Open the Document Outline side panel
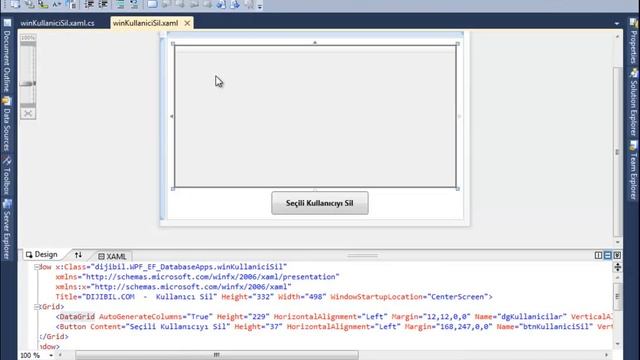This screenshot has height=360, width=640. tap(7, 61)
